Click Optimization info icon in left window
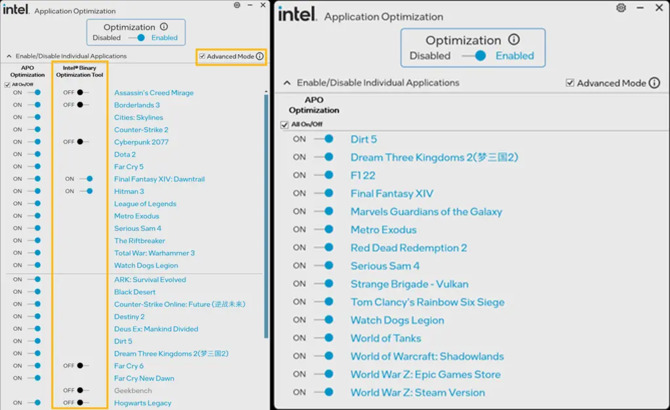 click(164, 26)
